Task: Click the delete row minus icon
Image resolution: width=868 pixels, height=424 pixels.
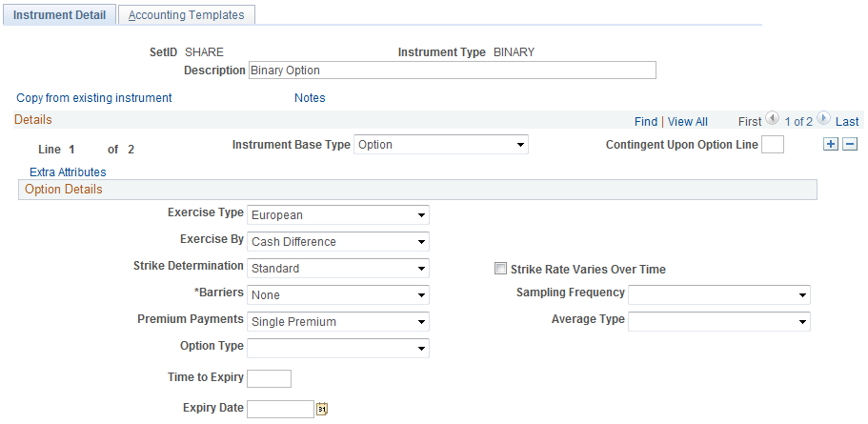Action: click(x=850, y=145)
